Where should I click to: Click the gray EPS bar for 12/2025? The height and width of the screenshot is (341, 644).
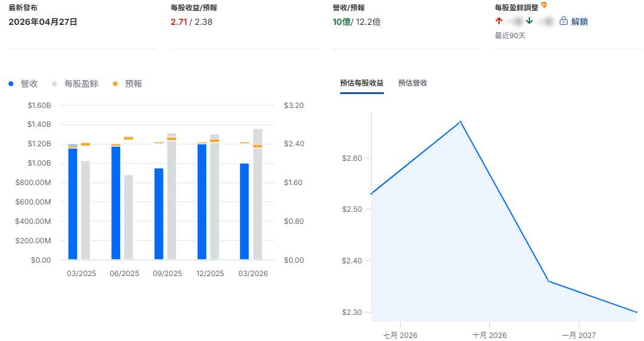(x=215, y=197)
